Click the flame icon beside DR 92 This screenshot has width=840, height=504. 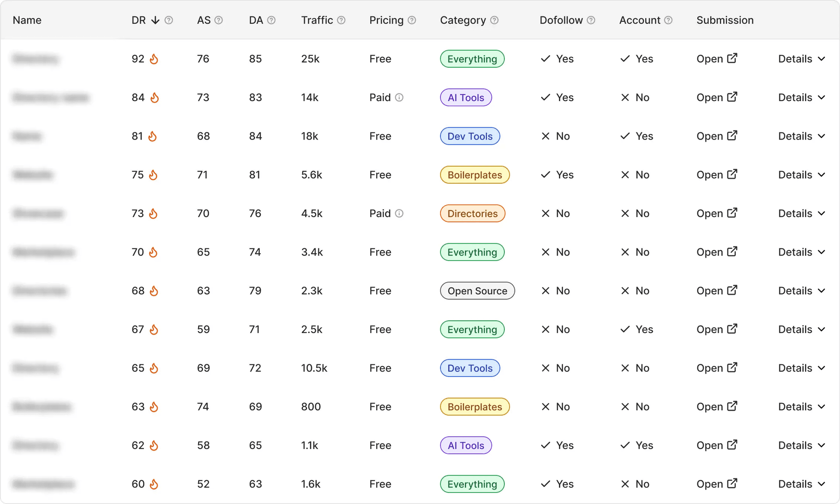click(x=154, y=59)
